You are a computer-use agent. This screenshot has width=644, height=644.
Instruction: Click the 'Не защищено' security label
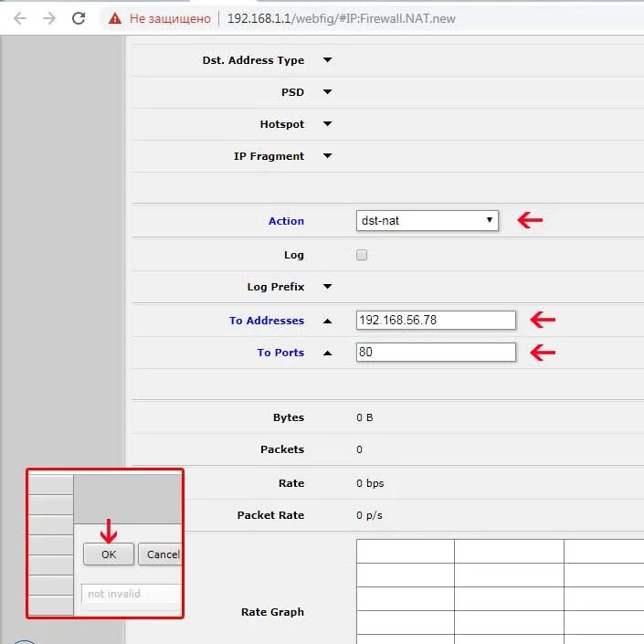[x=170, y=18]
